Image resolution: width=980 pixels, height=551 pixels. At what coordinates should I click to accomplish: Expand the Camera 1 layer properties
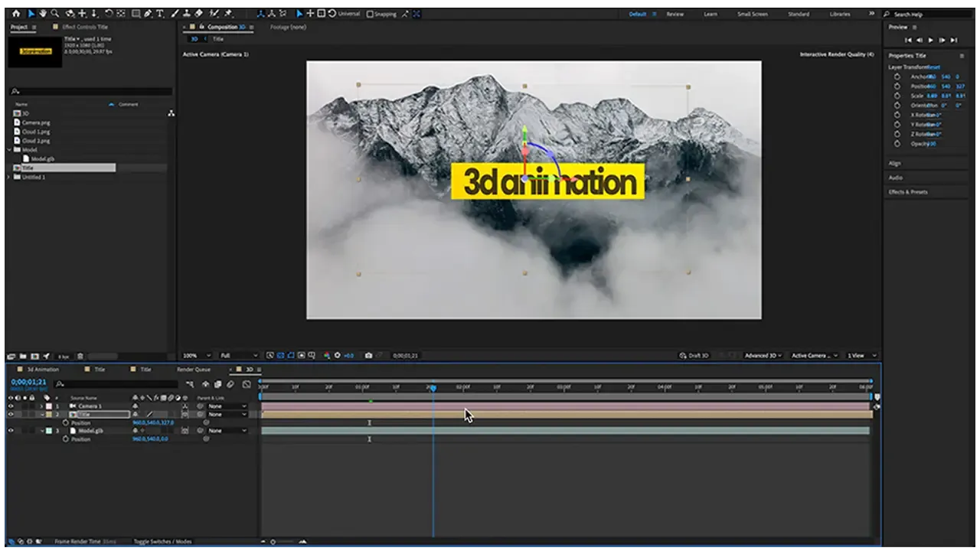[42, 406]
